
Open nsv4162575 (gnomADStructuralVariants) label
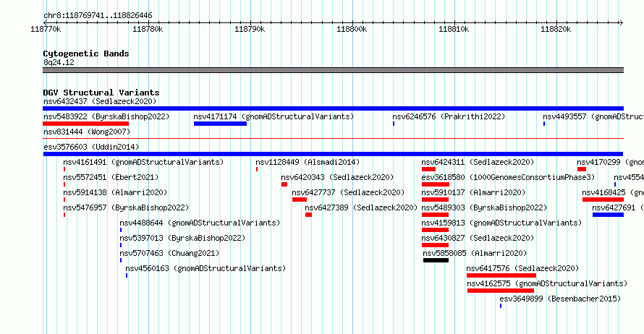point(547,283)
